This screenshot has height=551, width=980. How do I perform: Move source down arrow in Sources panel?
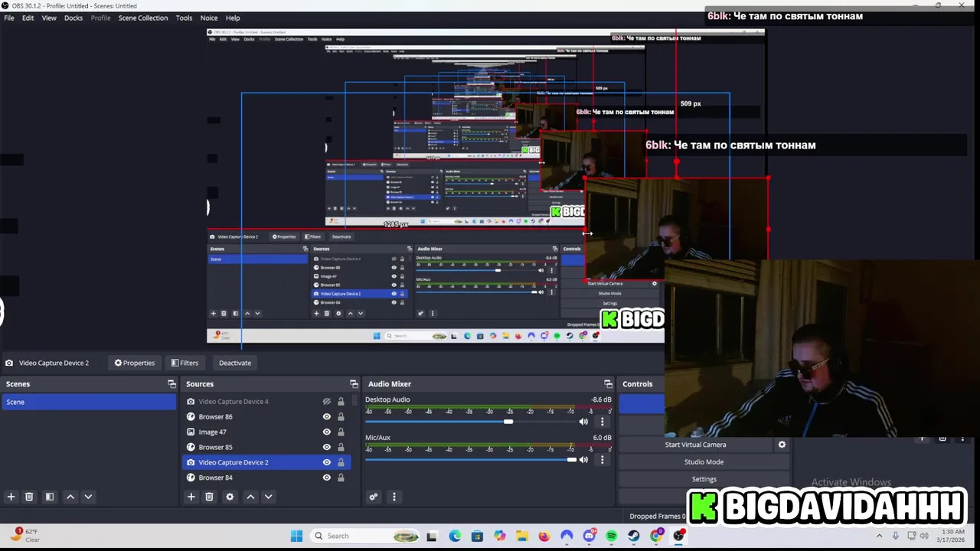tap(268, 497)
